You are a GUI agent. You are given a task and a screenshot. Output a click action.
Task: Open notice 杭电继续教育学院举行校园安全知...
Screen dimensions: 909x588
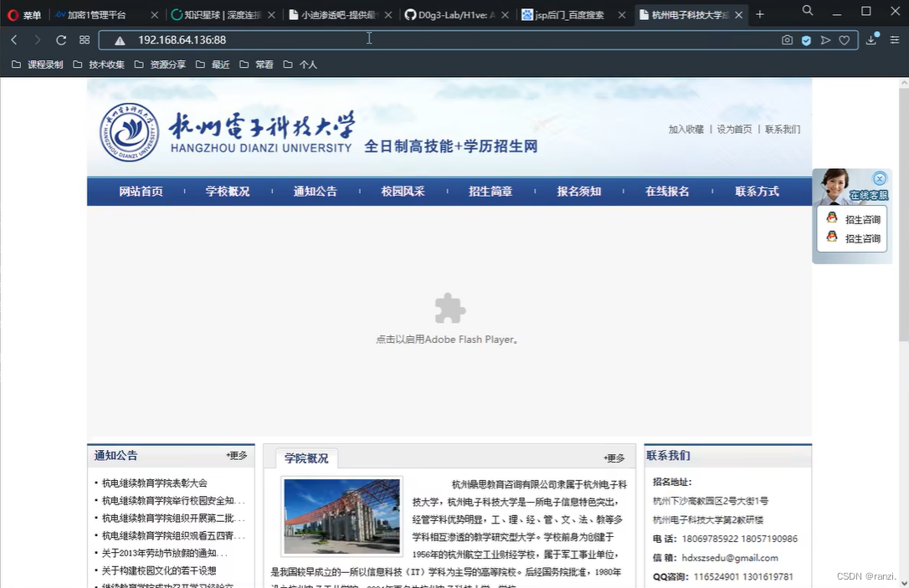tap(173, 500)
